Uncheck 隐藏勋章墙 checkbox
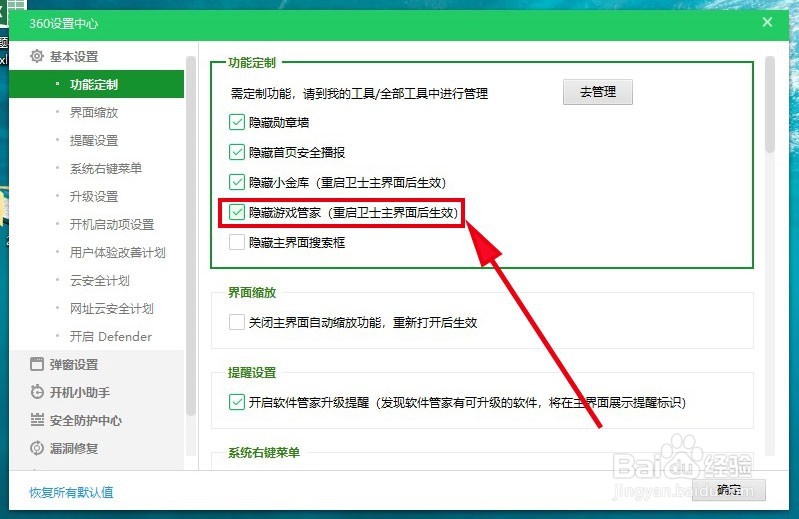Screen dimensions: 799x519 click(236, 122)
